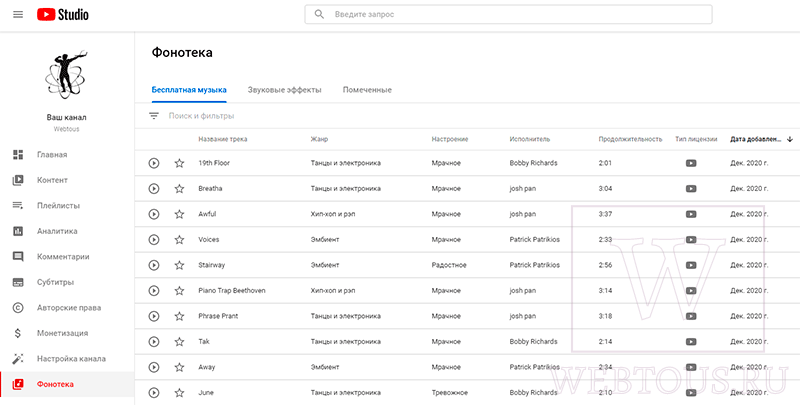The width and height of the screenshot is (800, 405).
Task: Focus the Введите запрос search field
Action: (x=508, y=14)
